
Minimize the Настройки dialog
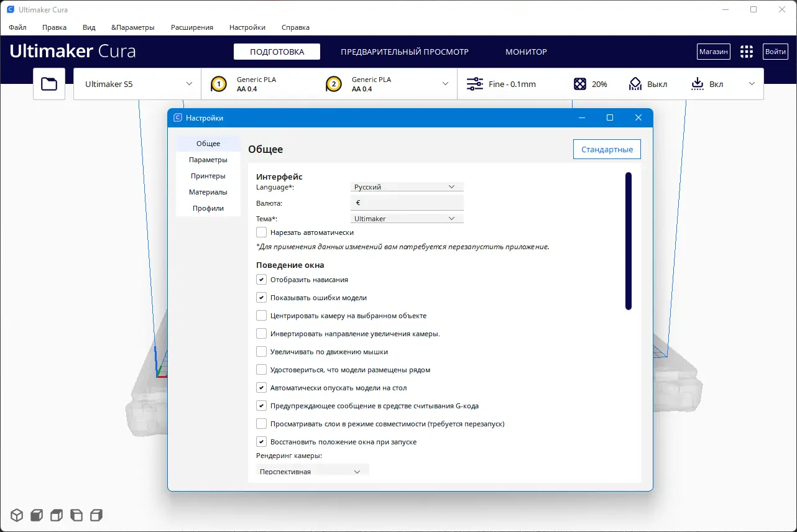click(582, 117)
